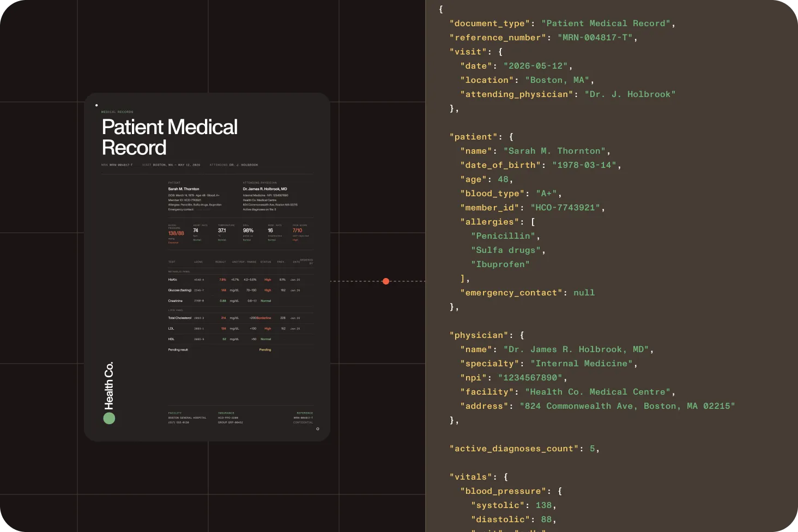Click the SpO2 value 98%
Viewport: 798px width, 532px height.
[248, 231]
